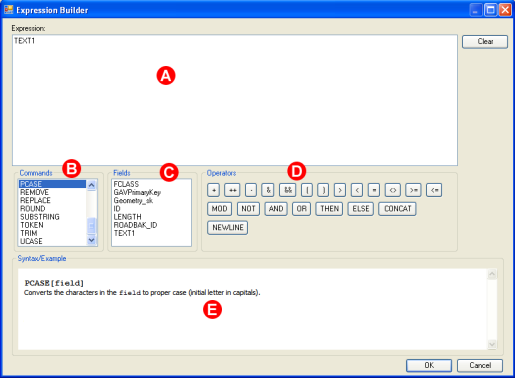Image resolution: width=515 pixels, height=378 pixels.
Task: Click the MOD operator button
Action: click(219, 209)
